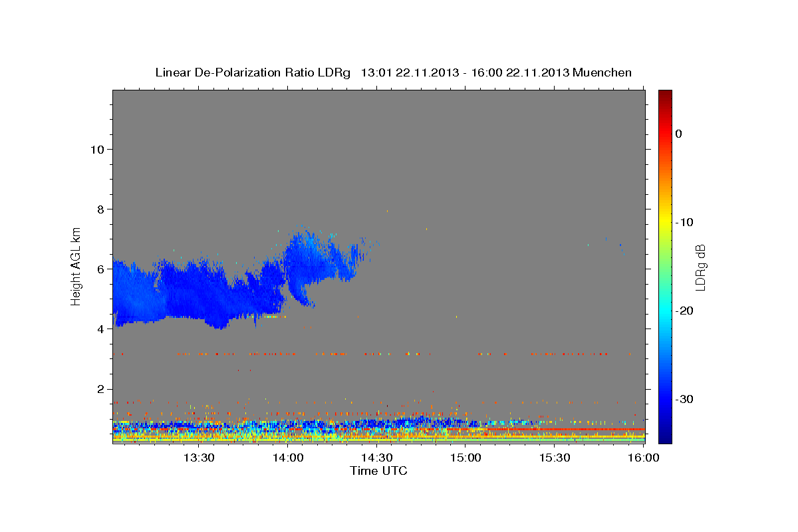Screen dimensions: 798x532
Task: Click the '14:30' time tick label
Action: 376,458
